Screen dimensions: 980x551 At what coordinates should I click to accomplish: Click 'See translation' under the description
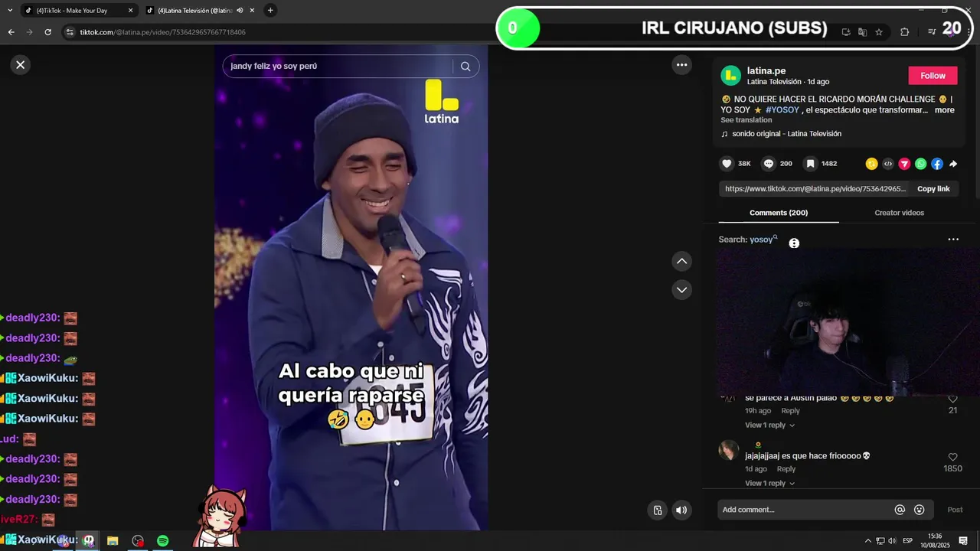click(x=746, y=120)
